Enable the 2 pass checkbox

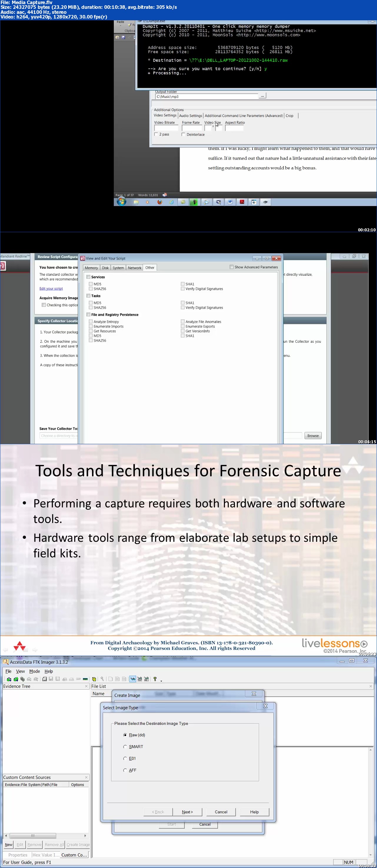156,134
